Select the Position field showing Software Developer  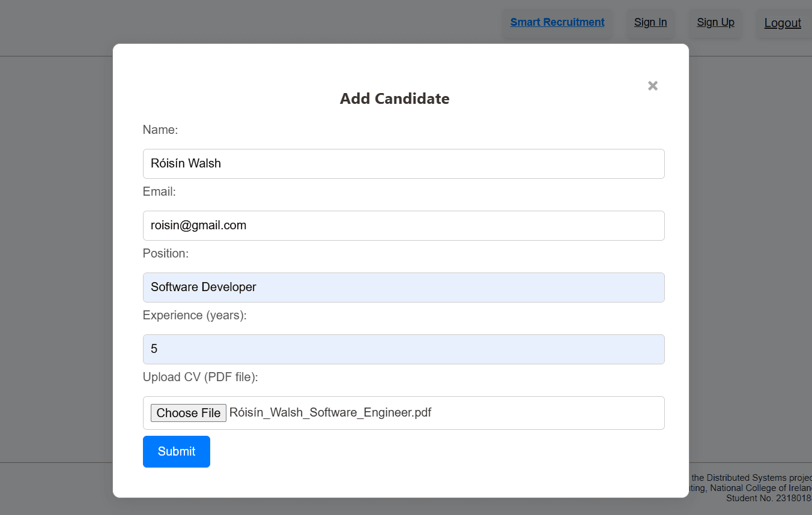point(404,288)
